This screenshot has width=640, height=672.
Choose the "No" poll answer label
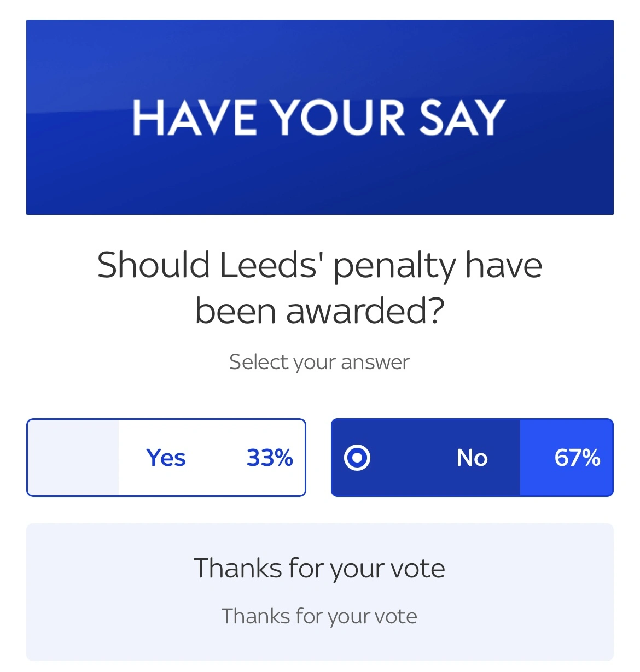pos(472,458)
